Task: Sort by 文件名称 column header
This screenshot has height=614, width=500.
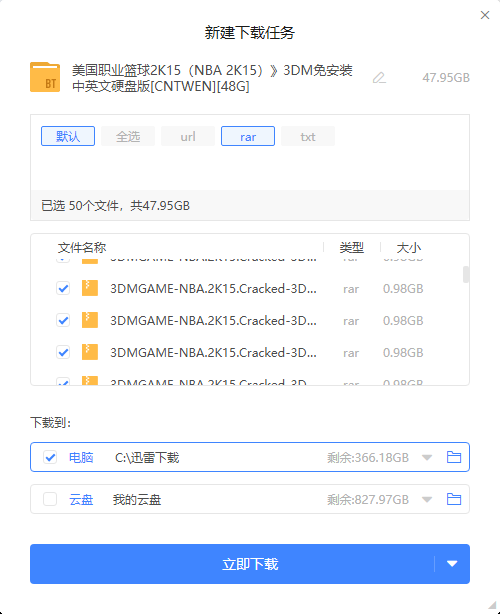Action: point(82,247)
